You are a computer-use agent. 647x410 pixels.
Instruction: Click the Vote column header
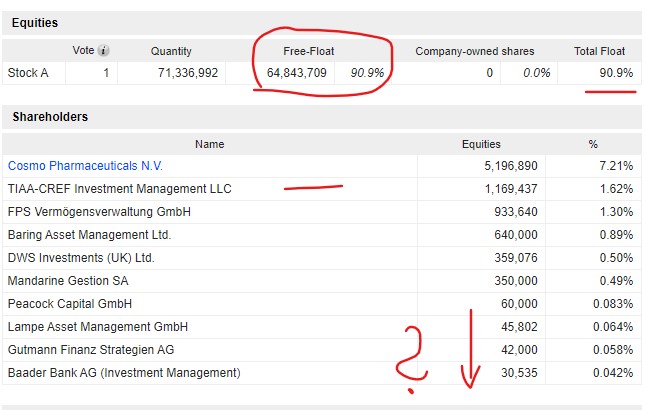(83, 50)
